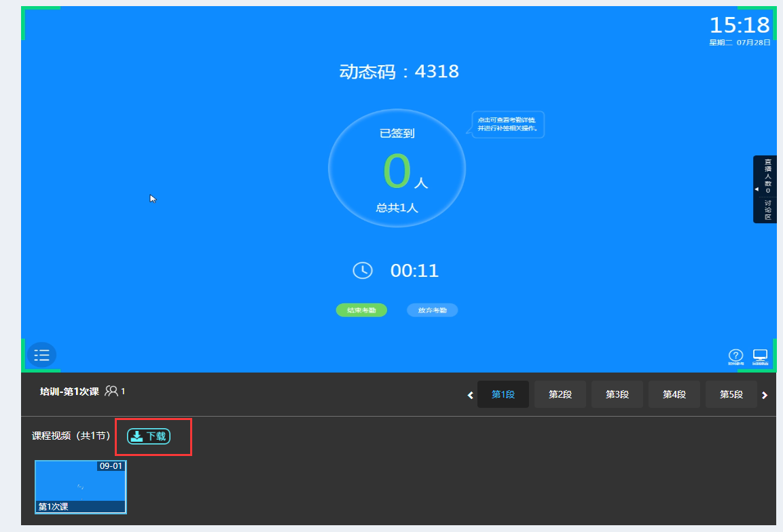The image size is (783, 532).
Task: Click 结束考勤 to end attendance
Action: click(361, 310)
